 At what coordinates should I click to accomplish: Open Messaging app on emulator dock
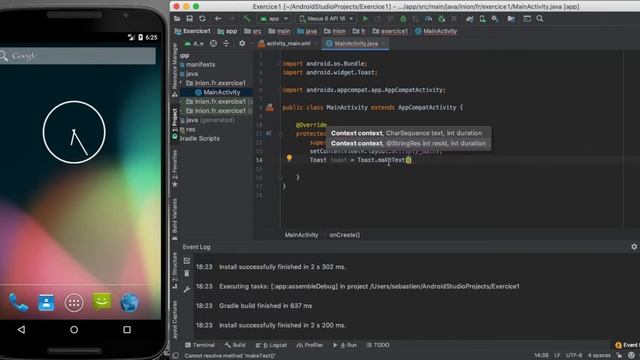102,302
